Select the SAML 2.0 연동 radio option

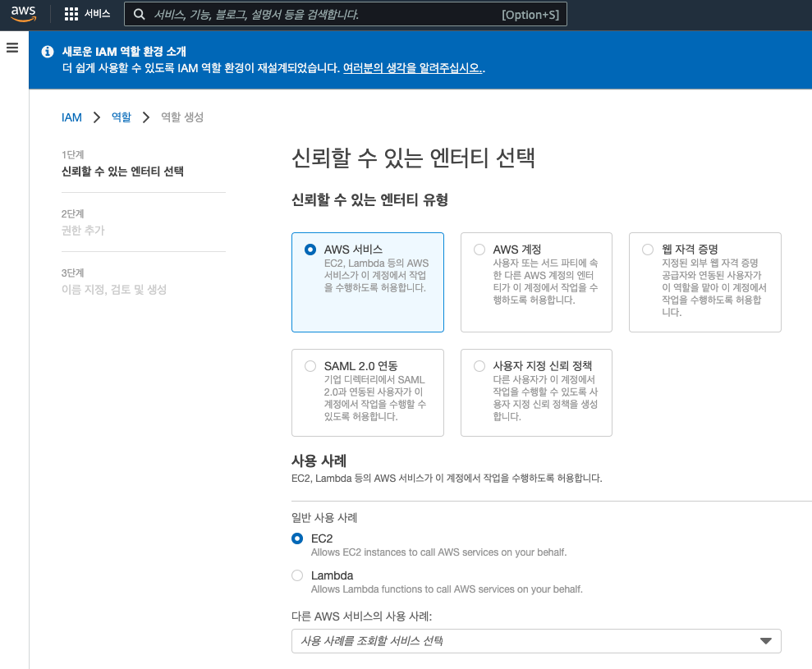click(310, 366)
